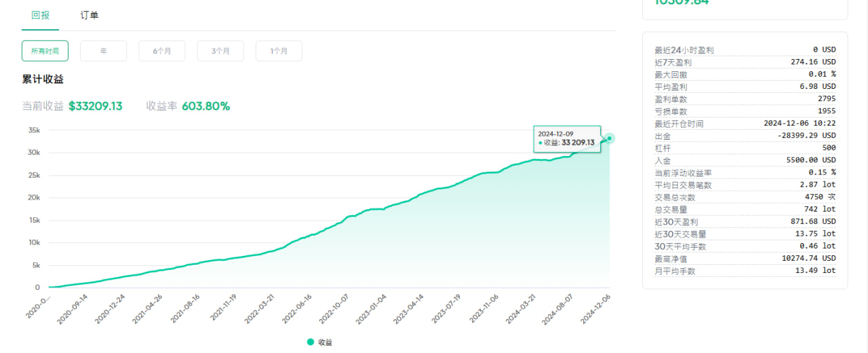Toggle the 收益 legend series dot

click(x=311, y=342)
